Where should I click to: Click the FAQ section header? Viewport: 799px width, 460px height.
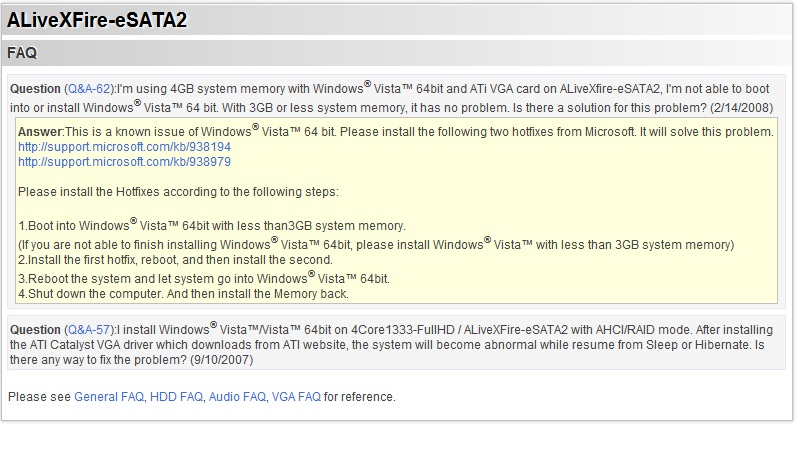[22, 52]
